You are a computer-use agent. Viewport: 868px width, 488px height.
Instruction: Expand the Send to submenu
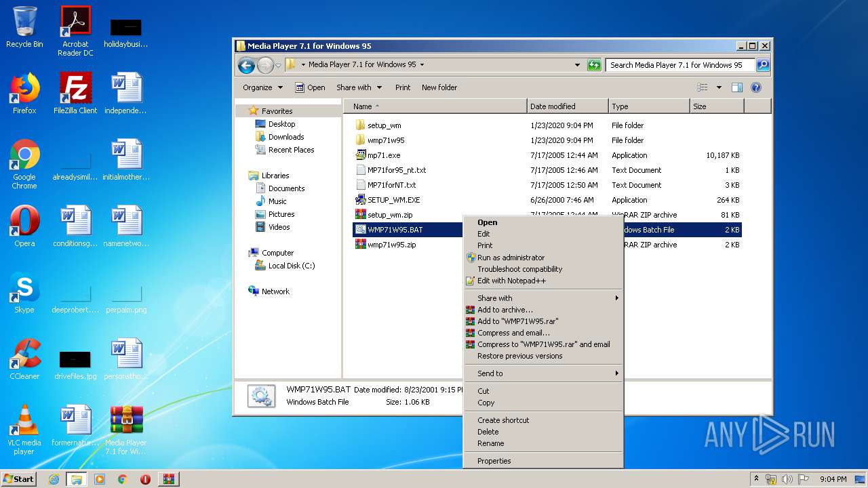tap(543, 373)
